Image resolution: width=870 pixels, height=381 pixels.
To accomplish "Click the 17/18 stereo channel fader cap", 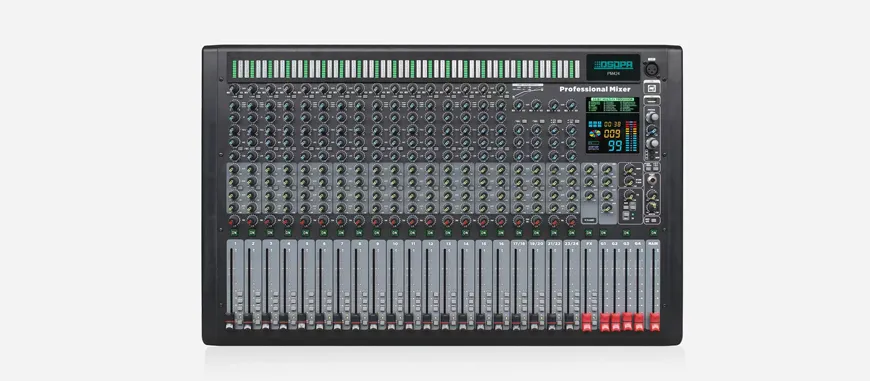I will [x=517, y=321].
